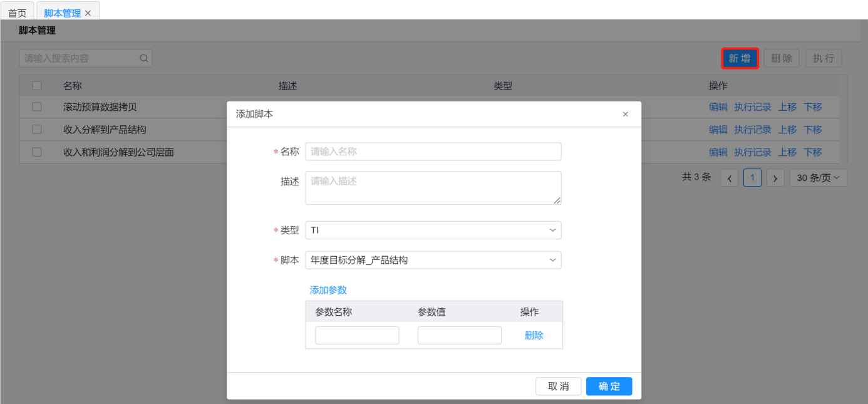Check the 滚动预算数据拷贝 row checkbox
Screen dimensions: 868x404
point(37,107)
